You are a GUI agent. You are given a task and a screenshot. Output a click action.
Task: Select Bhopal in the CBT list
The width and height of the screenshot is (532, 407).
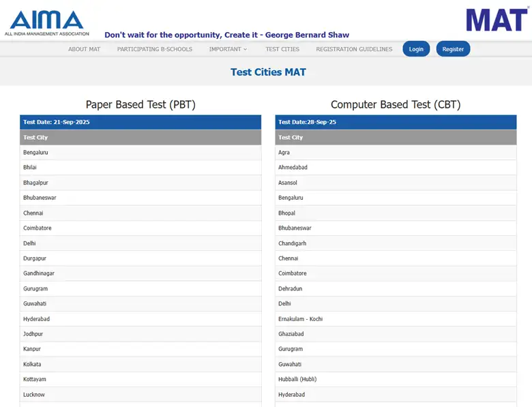coord(396,213)
